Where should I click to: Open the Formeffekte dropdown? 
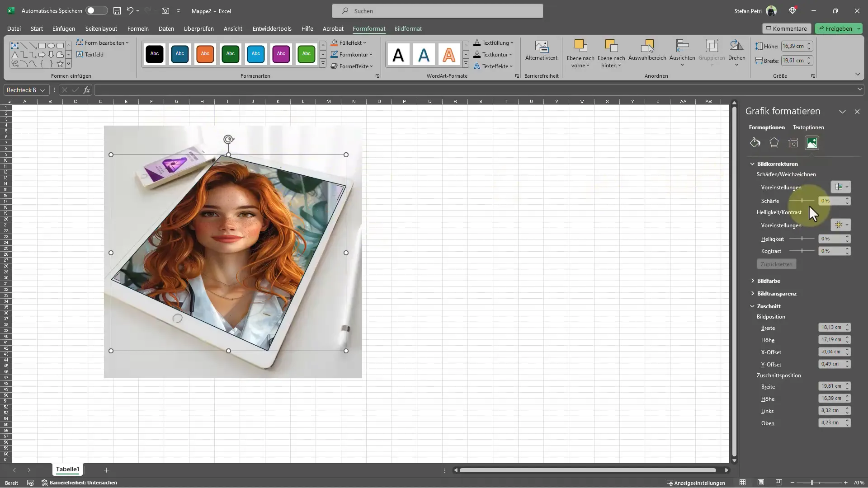coord(352,66)
